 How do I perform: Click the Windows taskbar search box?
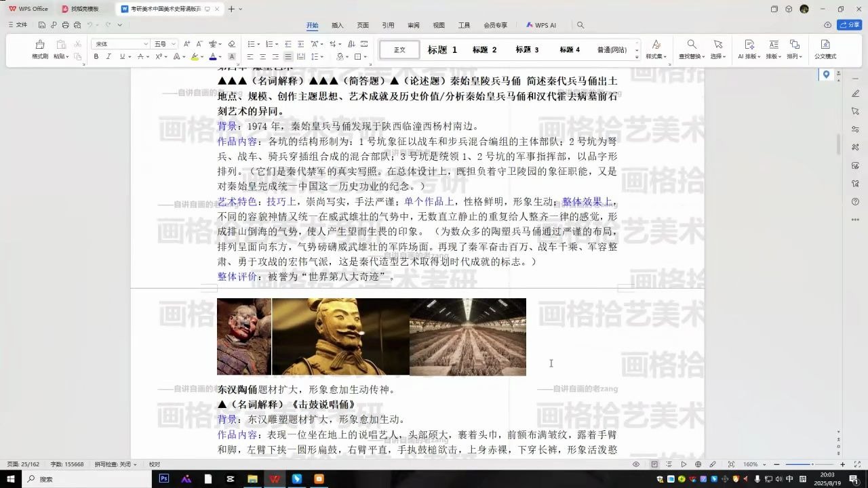pos(86,479)
